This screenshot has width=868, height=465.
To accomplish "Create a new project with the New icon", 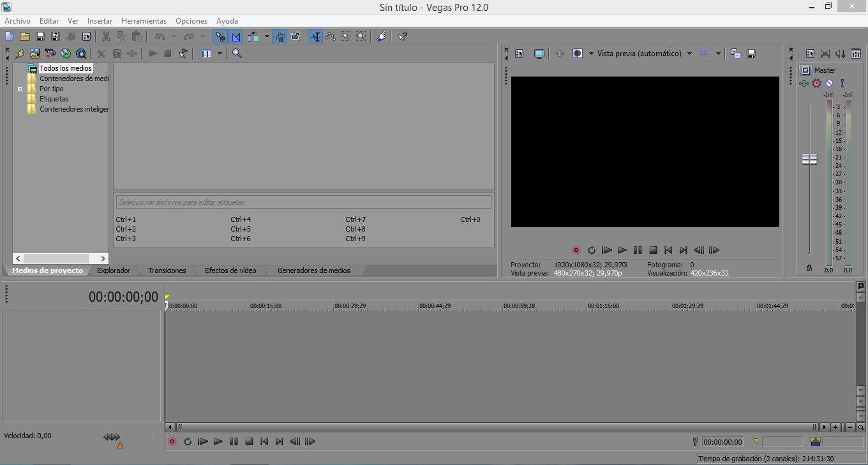I will tap(9, 36).
